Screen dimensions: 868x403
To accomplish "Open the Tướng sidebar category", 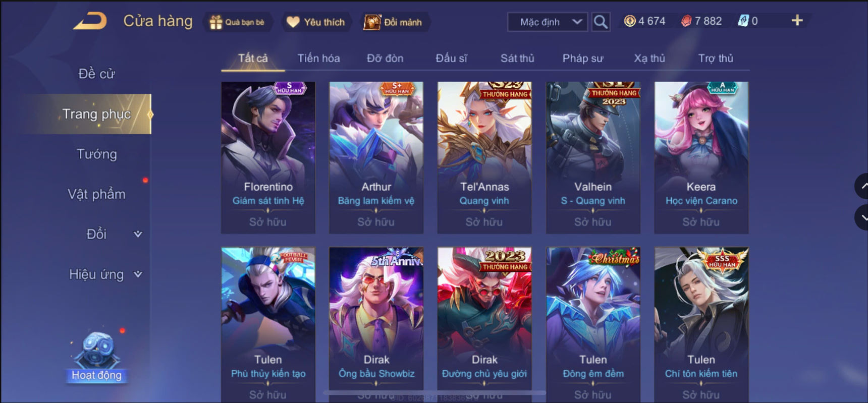I will (96, 154).
